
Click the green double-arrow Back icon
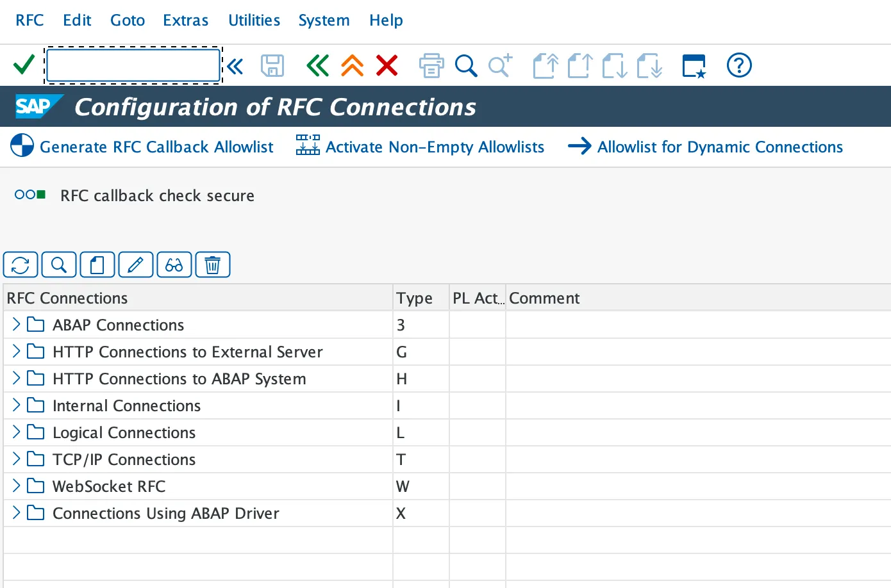tap(317, 65)
